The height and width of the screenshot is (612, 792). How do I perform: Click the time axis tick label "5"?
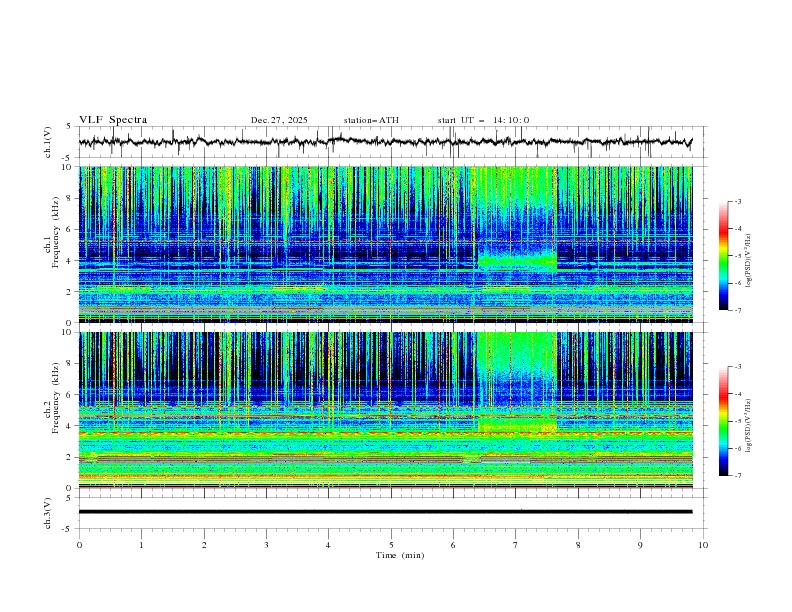click(391, 545)
